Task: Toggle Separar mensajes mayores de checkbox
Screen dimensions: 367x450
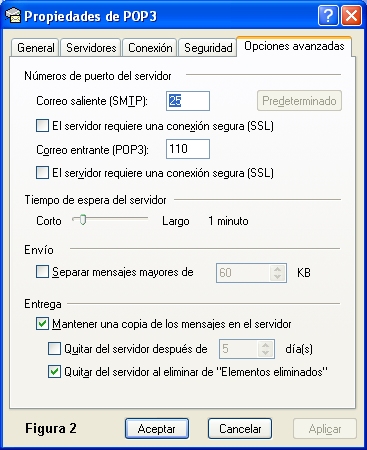Action: 42,272
